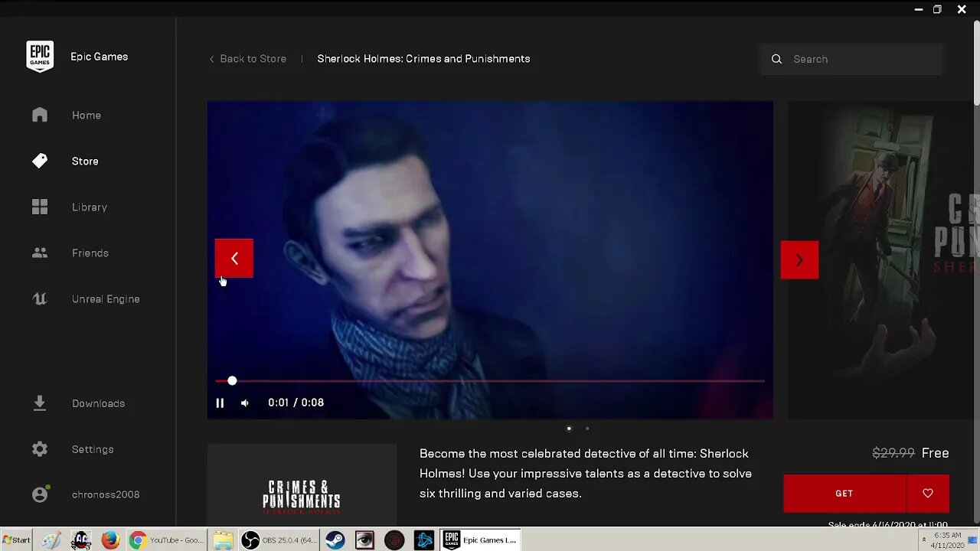Add game to wishlist with heart icon

point(928,494)
